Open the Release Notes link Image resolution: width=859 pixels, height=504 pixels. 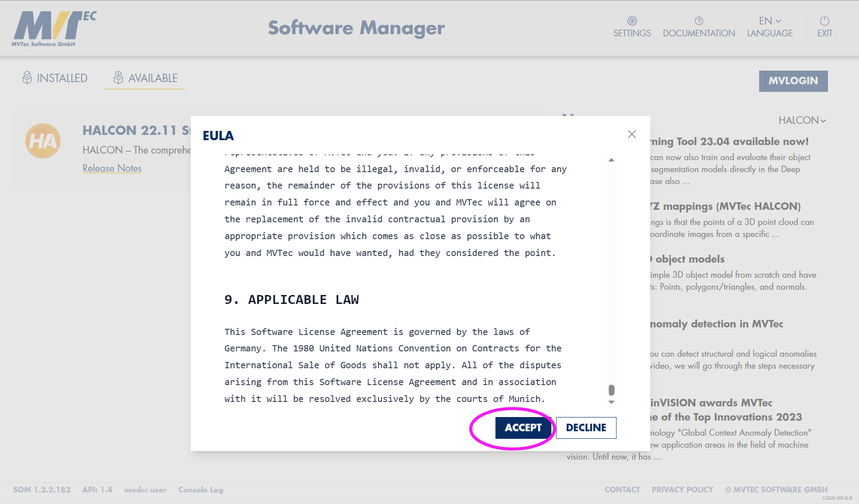tap(112, 169)
